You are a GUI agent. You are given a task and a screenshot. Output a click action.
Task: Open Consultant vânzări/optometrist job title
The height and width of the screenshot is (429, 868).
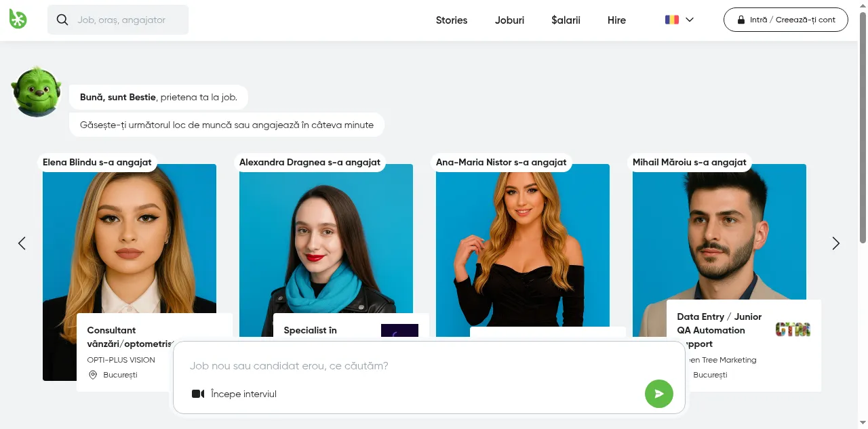click(130, 337)
